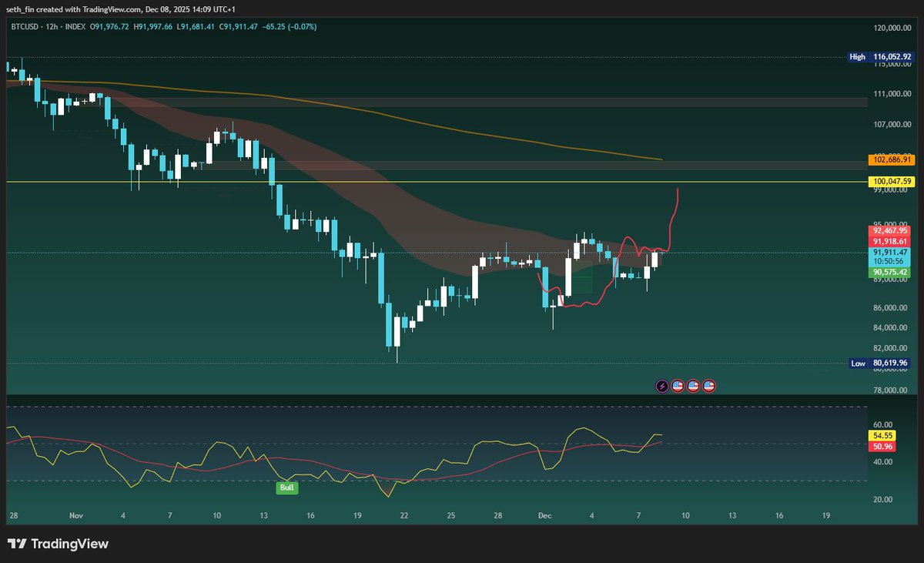This screenshot has width=924, height=563.
Task: Click the Dec label on the time axis
Action: [x=546, y=515]
